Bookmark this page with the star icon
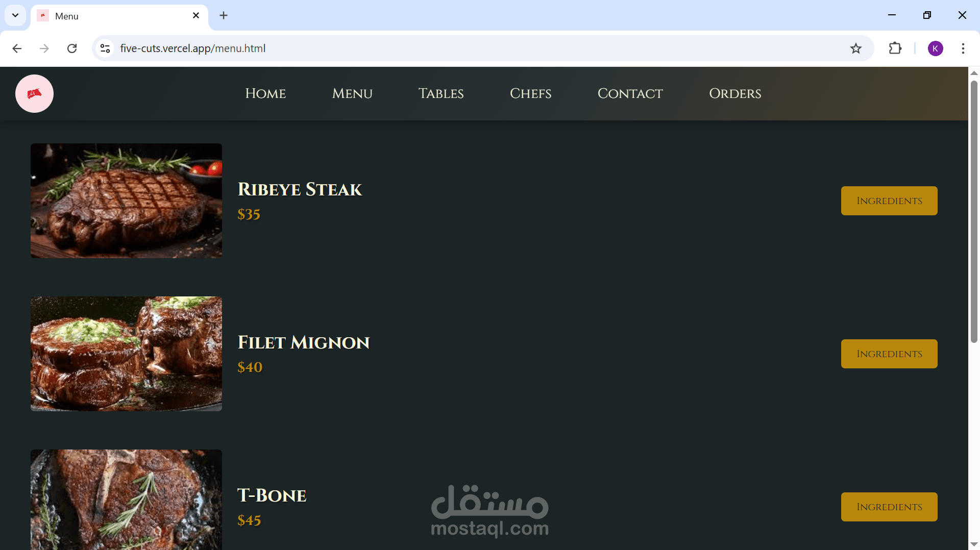Screen dimensions: 980x550 [x=856, y=48]
